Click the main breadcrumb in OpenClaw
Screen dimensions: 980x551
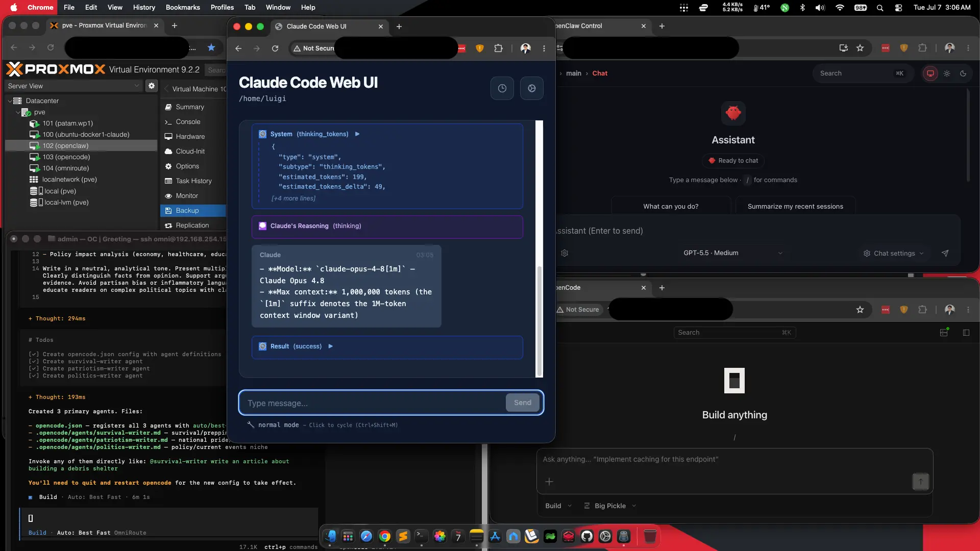point(574,73)
